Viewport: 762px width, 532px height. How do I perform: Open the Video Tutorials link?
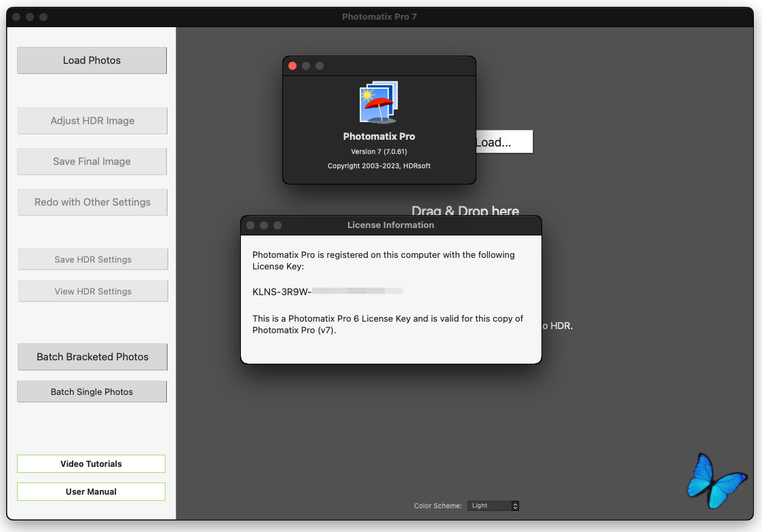91,463
